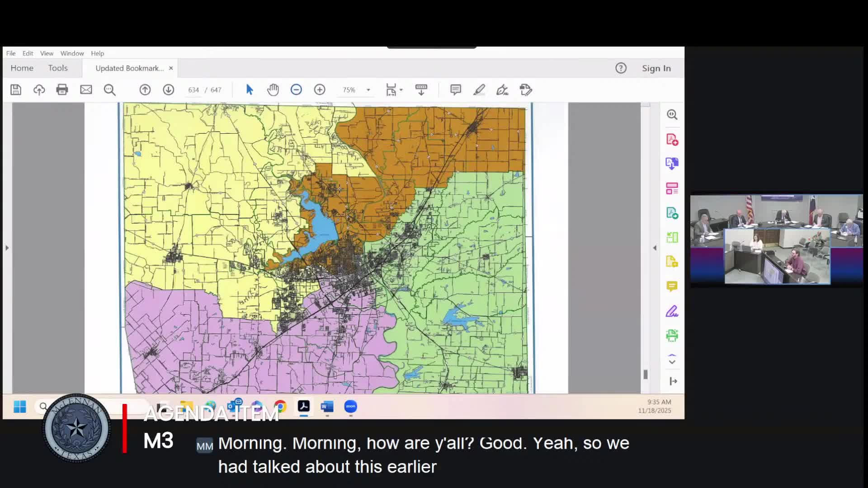Screen dimensions: 868x488
Task: Go to next page arrow
Action: tap(169, 90)
